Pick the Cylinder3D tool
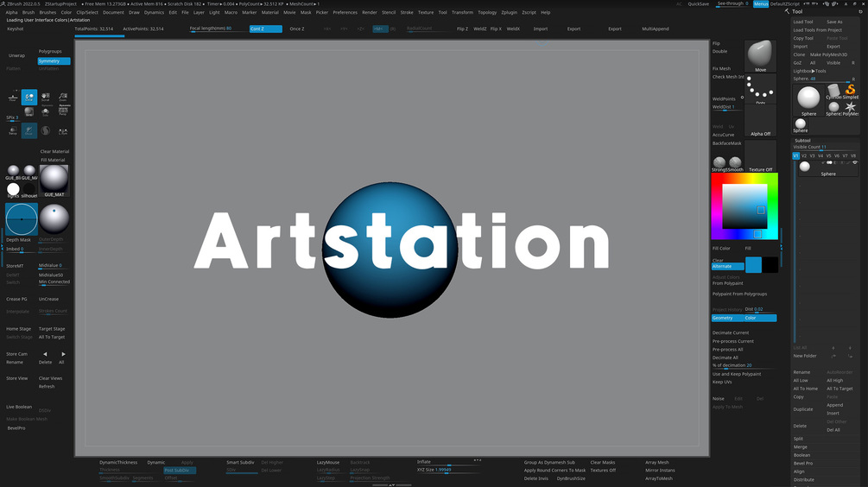This screenshot has width=868, height=487. click(x=833, y=92)
